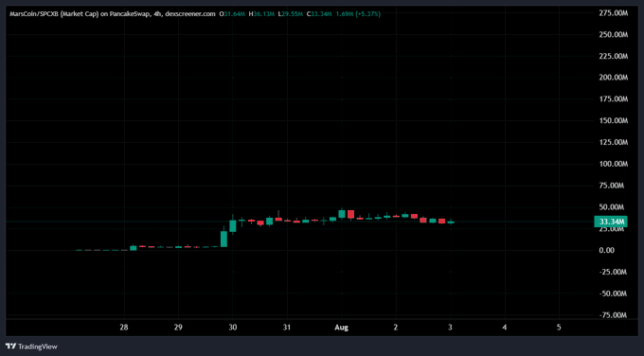Select the 200.00M price axis label
The height and width of the screenshot is (356, 644).
(x=613, y=78)
